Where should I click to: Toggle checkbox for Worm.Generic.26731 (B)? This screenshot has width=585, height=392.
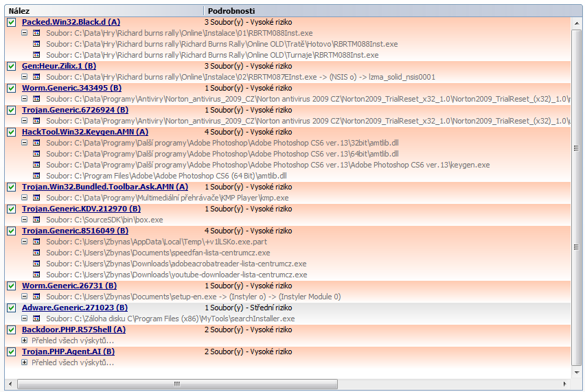(x=11, y=286)
